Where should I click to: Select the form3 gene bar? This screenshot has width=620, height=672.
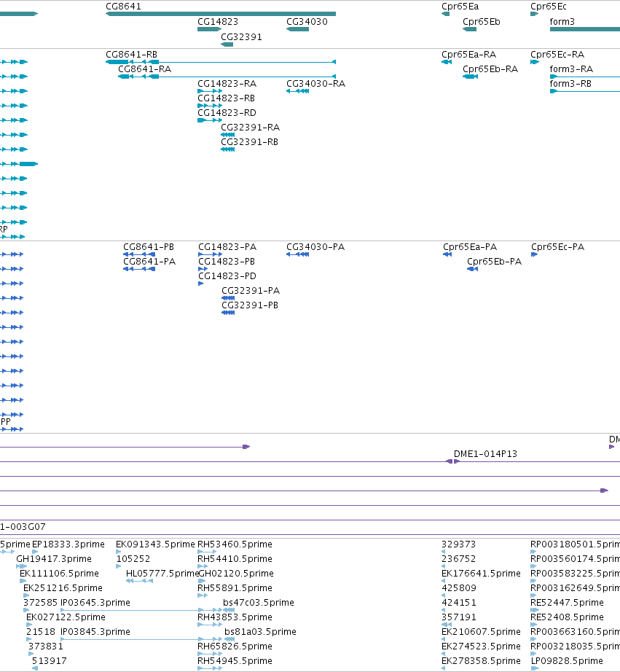(585, 29)
